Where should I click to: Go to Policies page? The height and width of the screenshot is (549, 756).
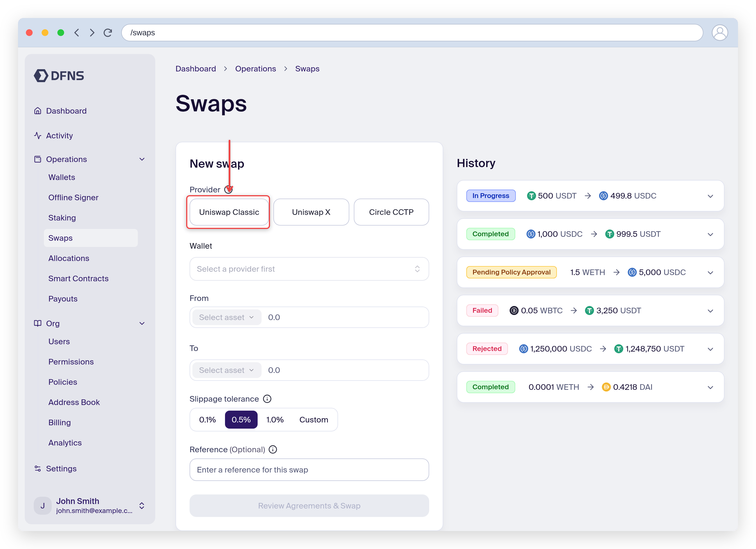tap(63, 382)
